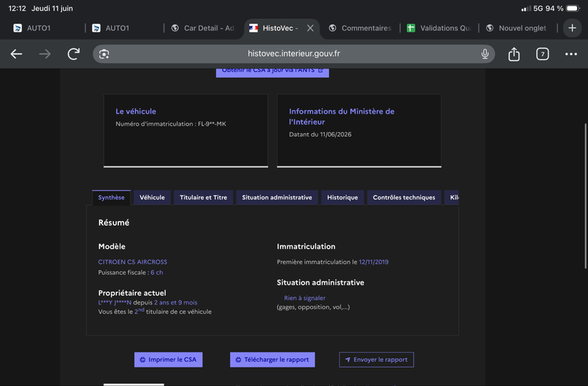This screenshot has width=588, height=386.
Task: Click Obtenir le CSA à jour via l'ANTS
Action: click(272, 72)
